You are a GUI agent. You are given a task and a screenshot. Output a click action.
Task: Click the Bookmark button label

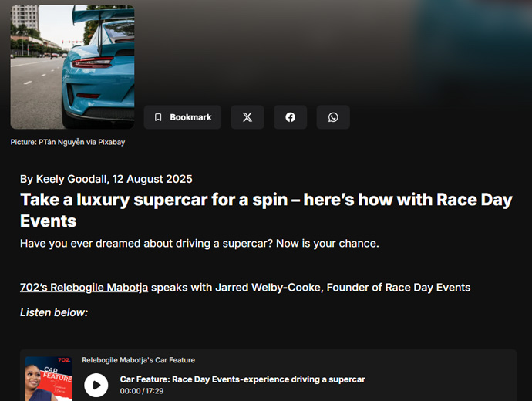tap(190, 117)
